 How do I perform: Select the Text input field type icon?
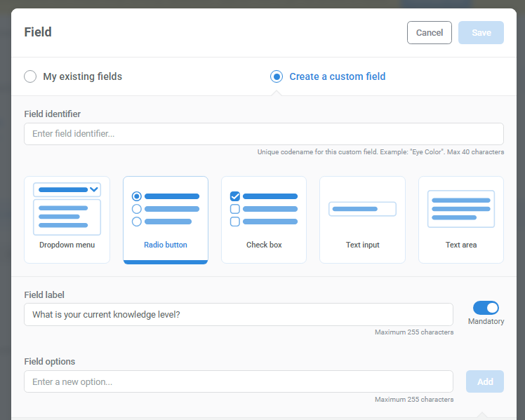coord(362,209)
